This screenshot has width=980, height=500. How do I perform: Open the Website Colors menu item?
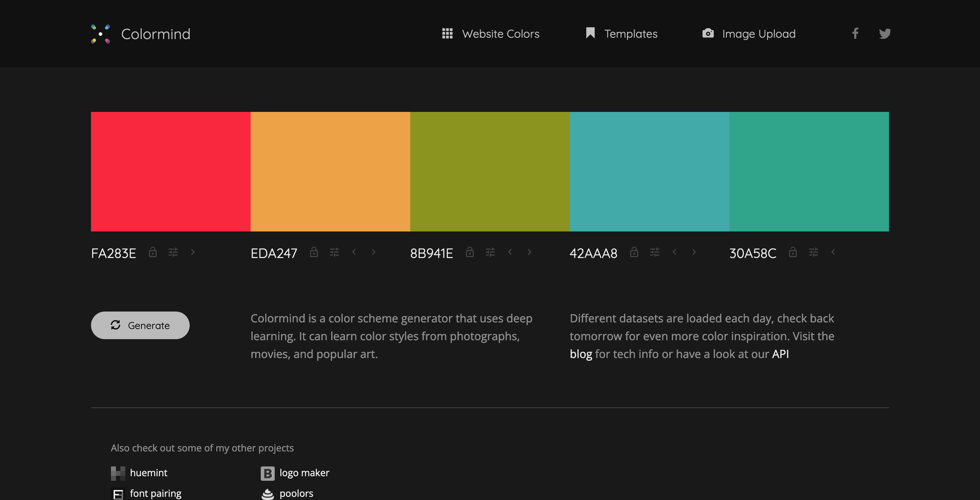coord(500,34)
